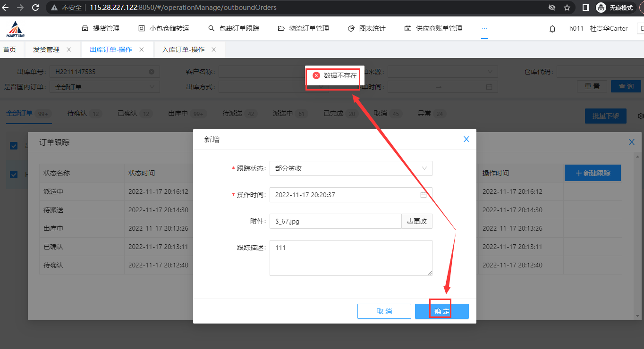Toggle the checkbox on the first order row
Screen dimensions: 644x349
[14, 174]
